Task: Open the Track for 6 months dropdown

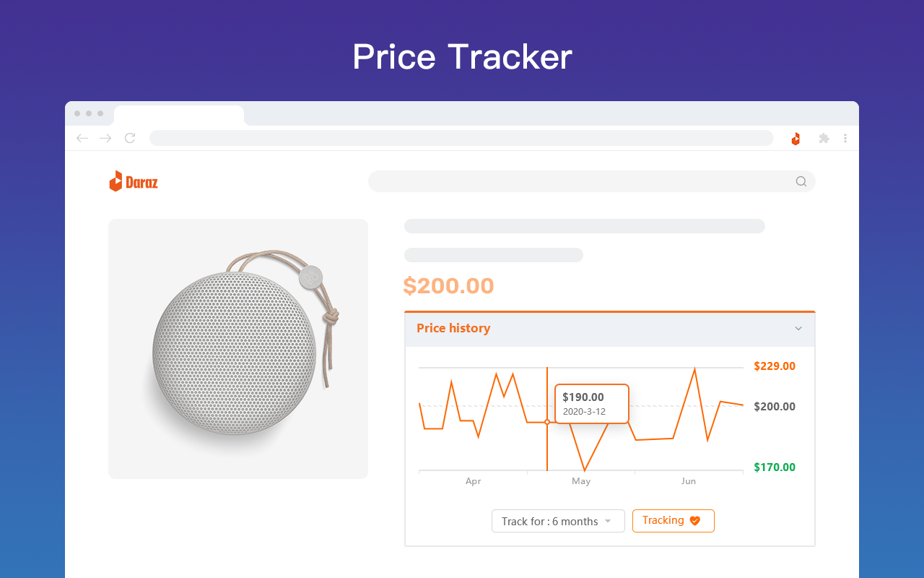Action: click(x=558, y=521)
